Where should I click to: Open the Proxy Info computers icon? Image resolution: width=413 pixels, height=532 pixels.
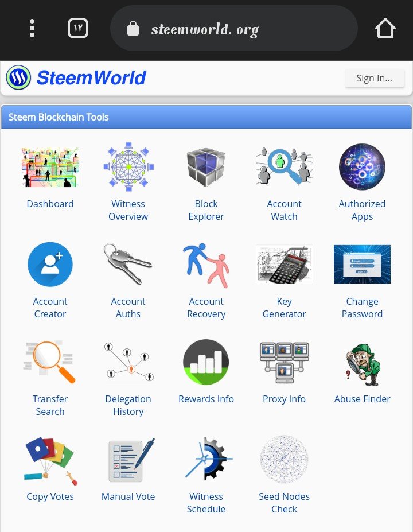coord(284,362)
